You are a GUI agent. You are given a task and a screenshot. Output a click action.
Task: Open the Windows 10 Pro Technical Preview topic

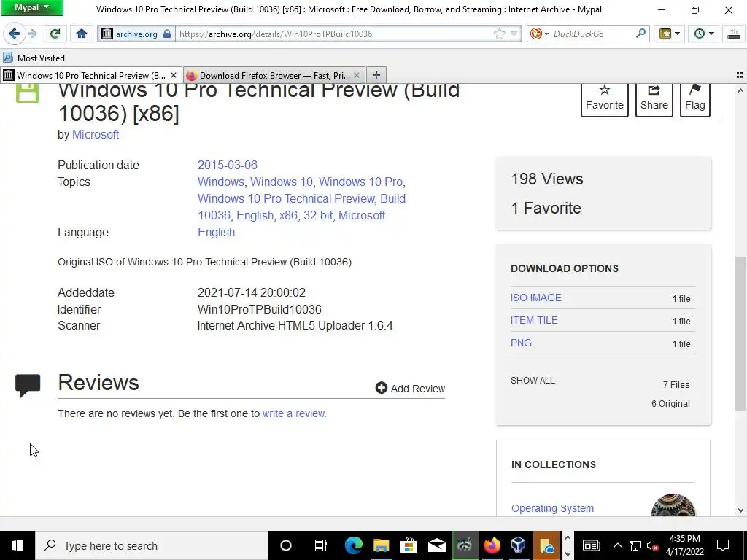(x=286, y=198)
